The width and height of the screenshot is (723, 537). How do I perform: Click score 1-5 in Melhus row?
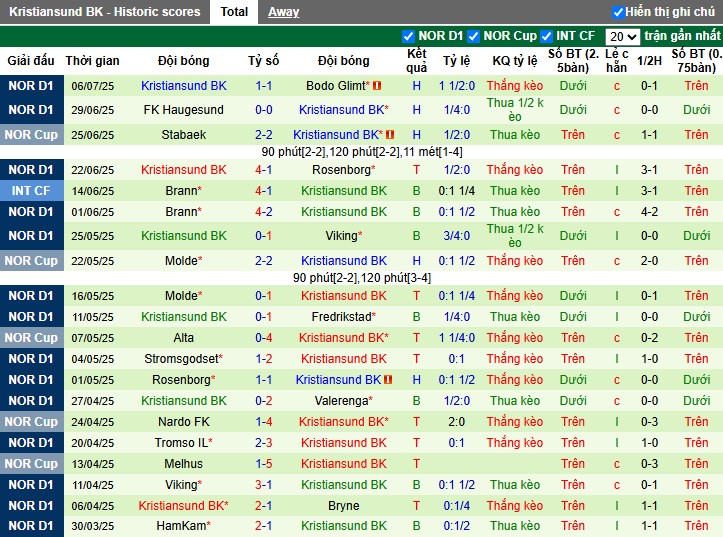pos(264,464)
